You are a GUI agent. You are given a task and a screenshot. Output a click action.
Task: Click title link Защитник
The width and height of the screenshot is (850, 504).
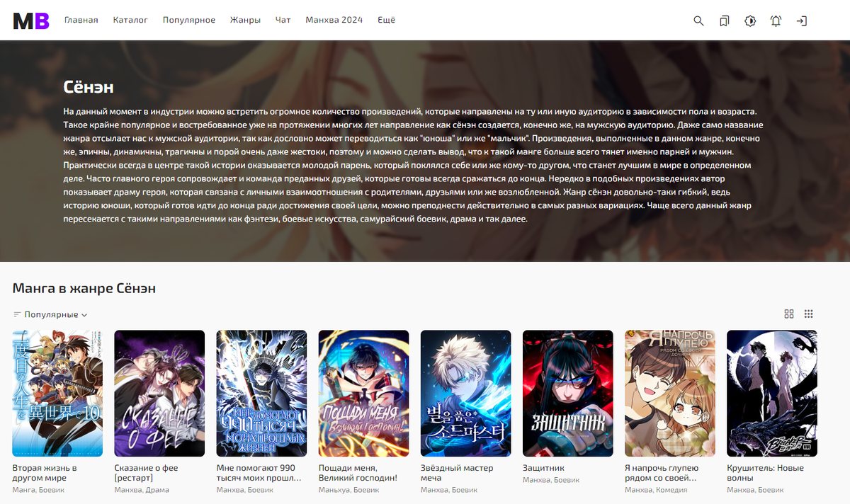click(x=544, y=468)
